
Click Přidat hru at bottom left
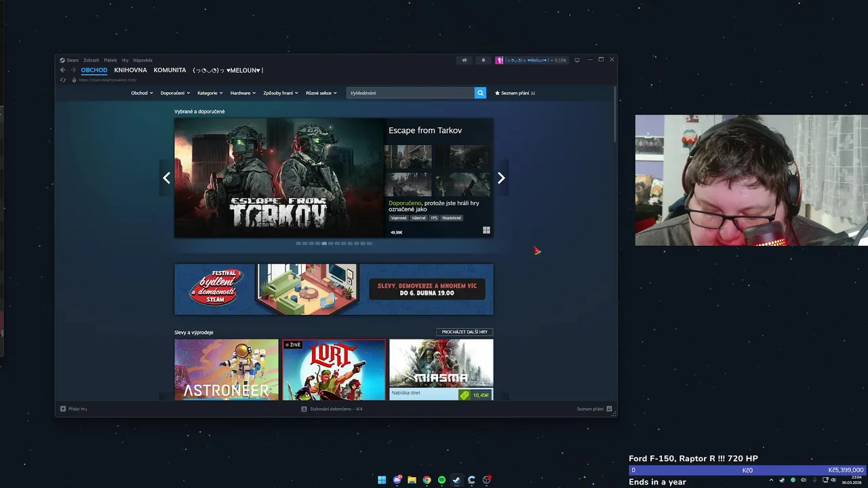coord(74,409)
